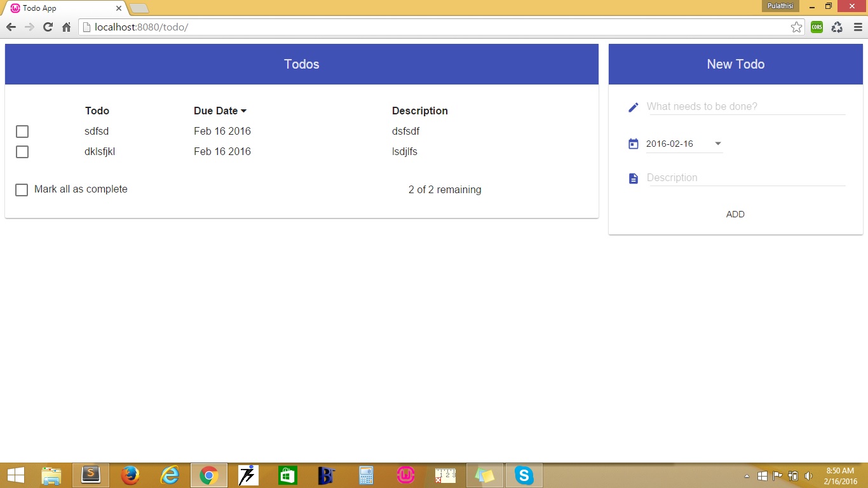The width and height of the screenshot is (868, 488).
Task: Reload the page with the refresh icon
Action: pyautogui.click(x=48, y=27)
